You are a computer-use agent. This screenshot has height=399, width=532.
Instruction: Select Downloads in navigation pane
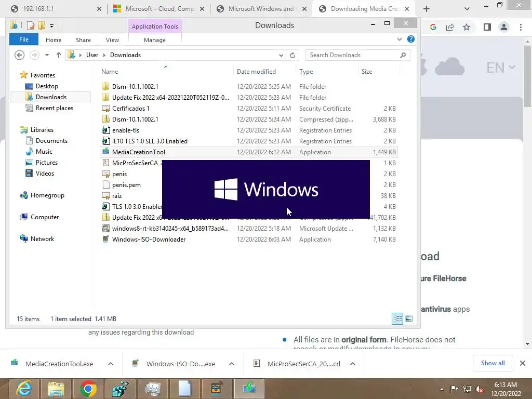coord(51,97)
